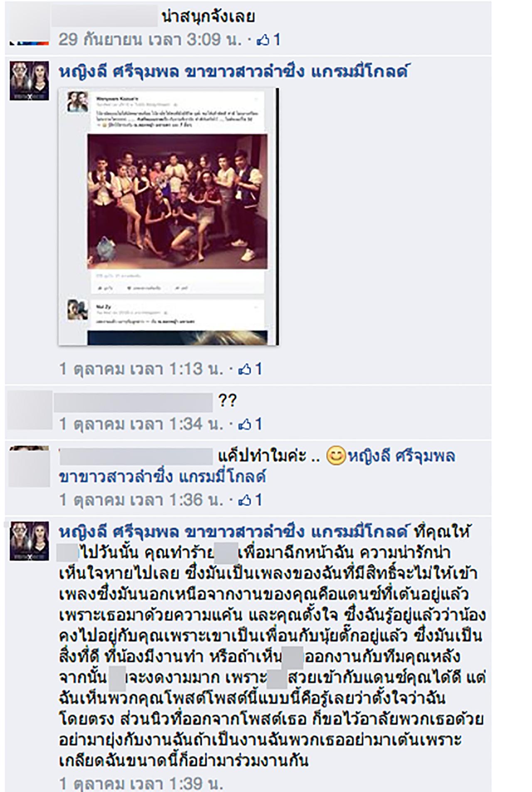Open timestamp 1 ตุลาคม เวลา 1:39 น.
This screenshot has height=792, width=532.
[x=141, y=784]
